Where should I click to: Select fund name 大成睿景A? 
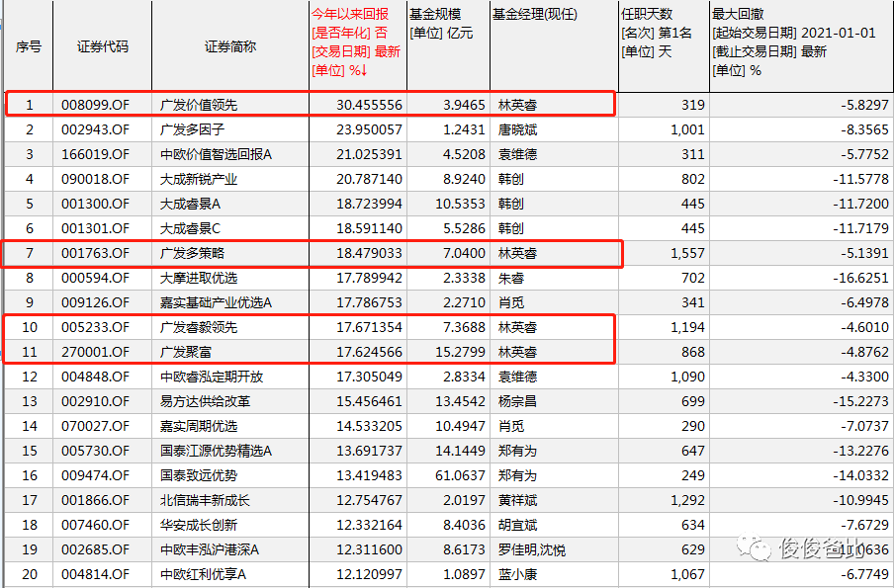pyautogui.click(x=190, y=204)
